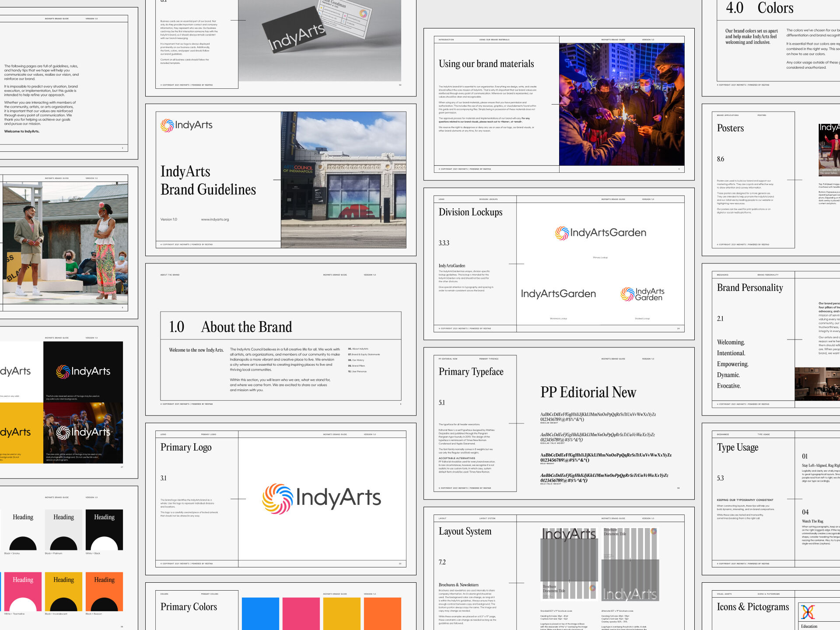Screen dimensions: 840x630
Task: Click the nighttime crowd photo on brand materials slide
Action: (621, 104)
